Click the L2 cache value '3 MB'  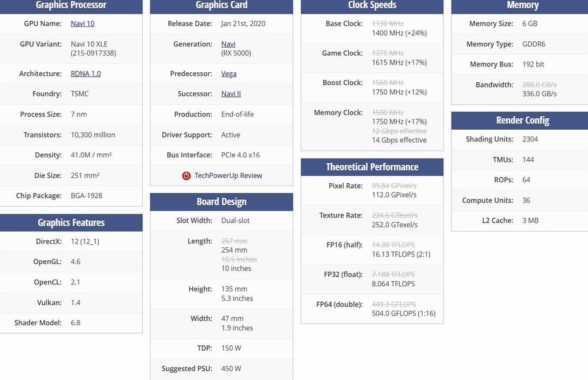[x=530, y=220]
